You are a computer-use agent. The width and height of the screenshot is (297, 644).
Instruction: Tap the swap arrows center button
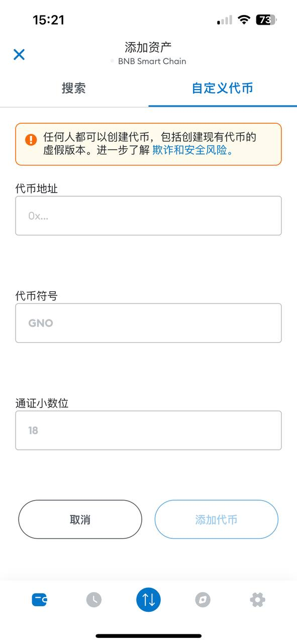(148, 599)
